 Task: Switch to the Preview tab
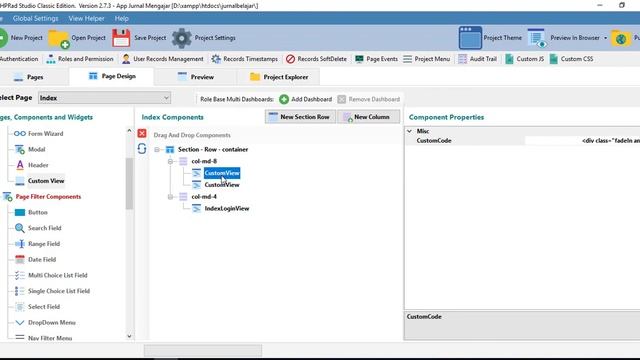pyautogui.click(x=196, y=77)
